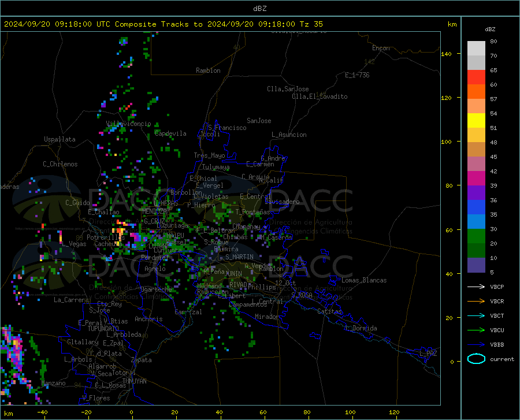520x420 pixels.
Task: Click the '140' tick on right axis
Action: pos(446,54)
